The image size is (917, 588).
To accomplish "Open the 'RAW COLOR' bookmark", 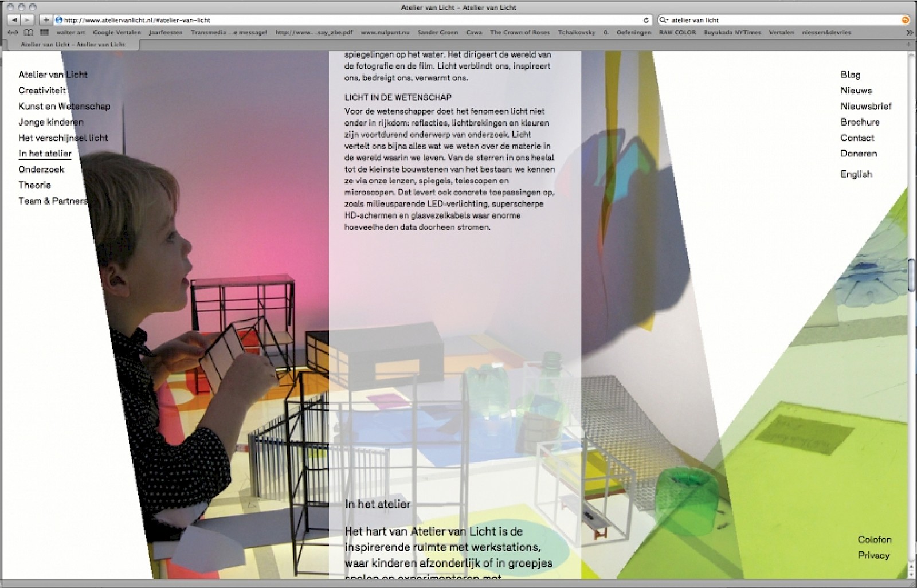I will click(677, 33).
